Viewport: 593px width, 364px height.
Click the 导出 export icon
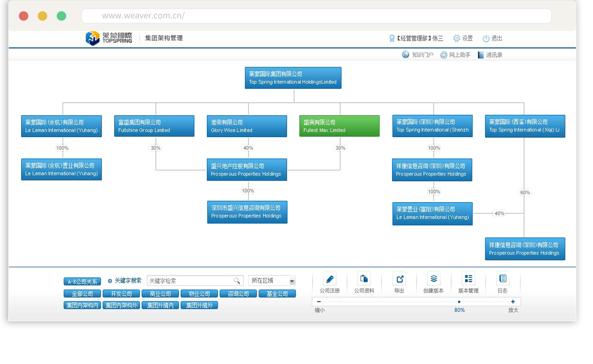[399, 279]
